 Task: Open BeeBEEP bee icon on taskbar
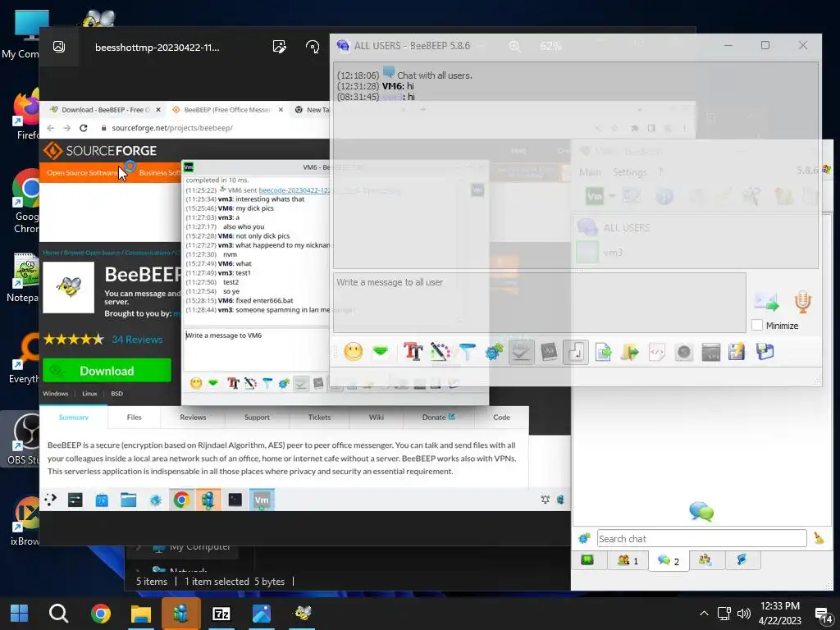coord(302,614)
